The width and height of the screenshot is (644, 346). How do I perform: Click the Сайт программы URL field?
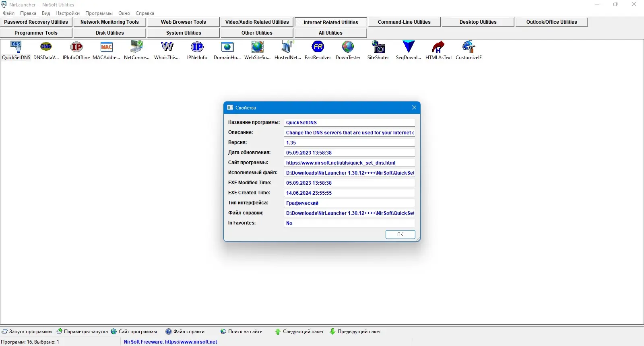pyautogui.click(x=349, y=163)
